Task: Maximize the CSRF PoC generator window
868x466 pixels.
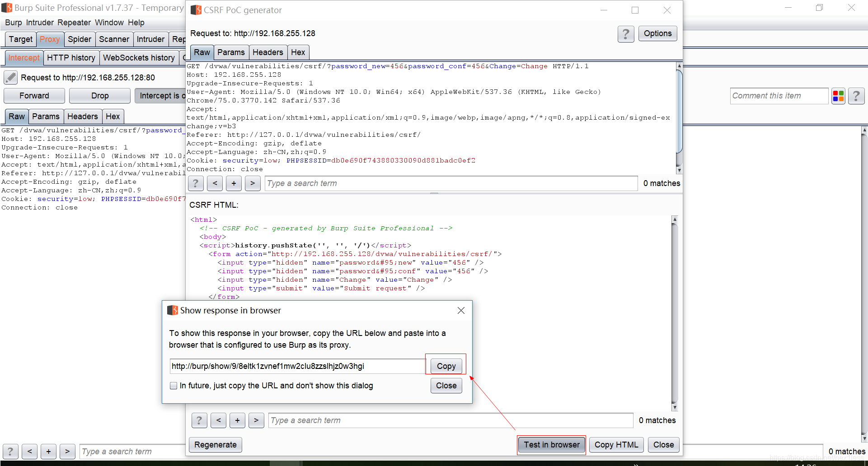Action: pos(635,10)
